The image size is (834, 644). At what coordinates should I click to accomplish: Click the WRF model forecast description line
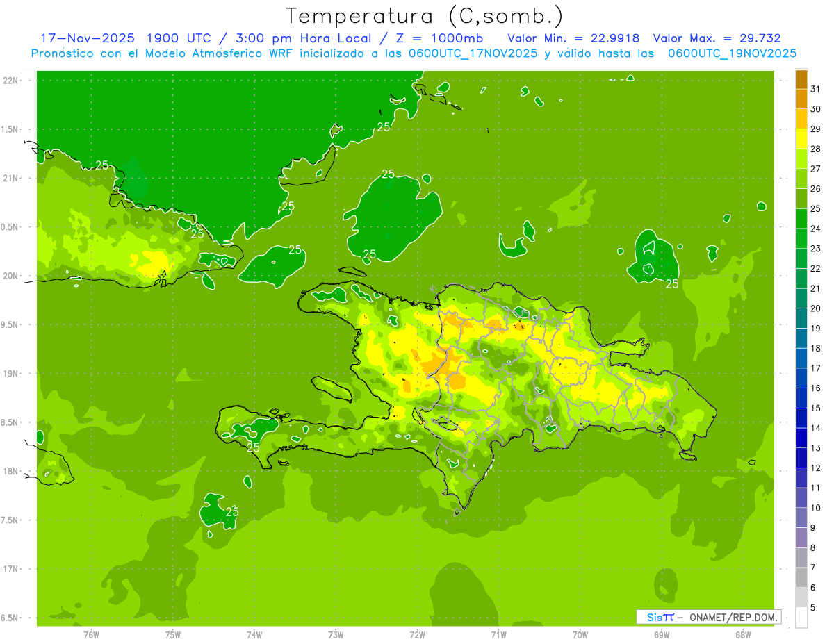pos(414,53)
